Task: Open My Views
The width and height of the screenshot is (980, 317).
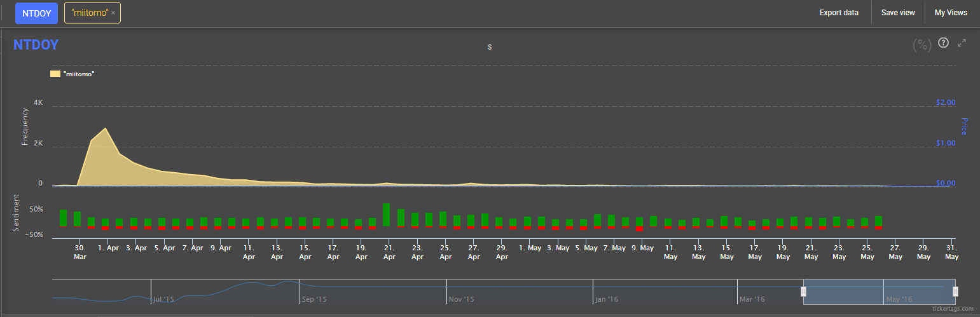Action: (x=951, y=13)
